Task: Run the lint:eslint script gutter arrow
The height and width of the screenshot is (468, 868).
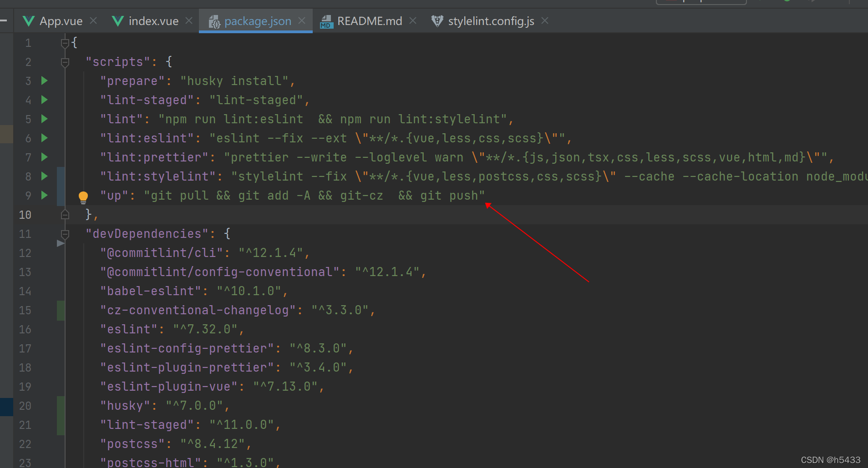Action: coord(45,138)
